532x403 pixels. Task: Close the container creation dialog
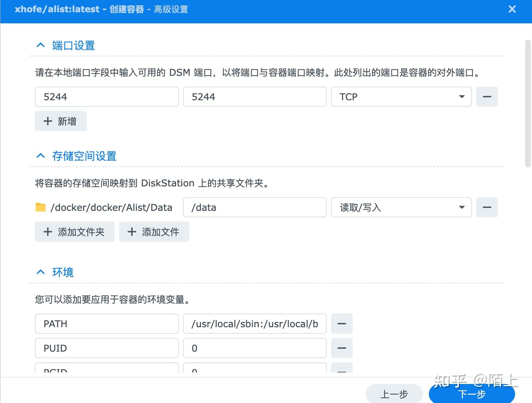(512, 9)
